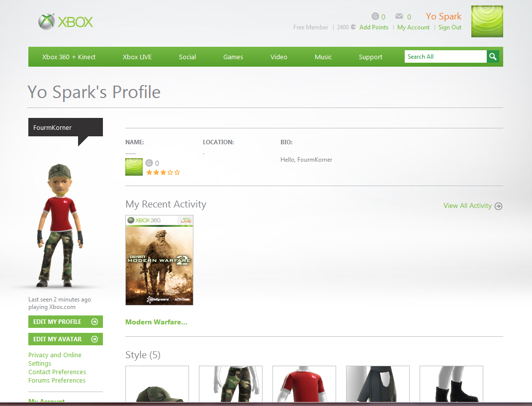This screenshot has height=406, width=532.
Task: Open Xbox 360 + Kinect menu
Action: (69, 57)
